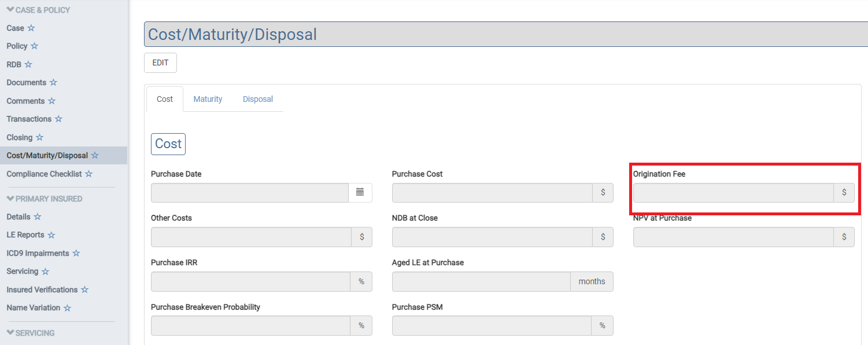Click the Purchase Cost input field

(492, 193)
